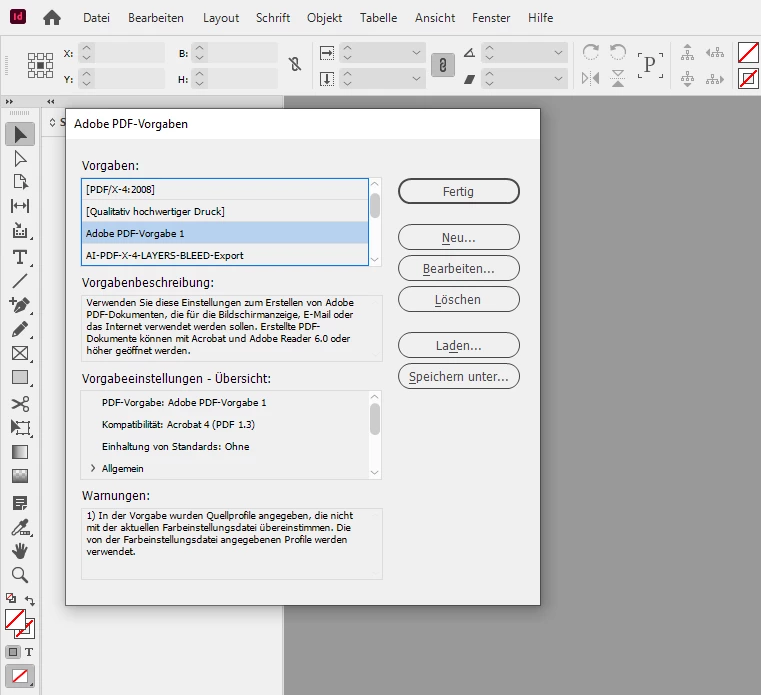Image resolution: width=761 pixels, height=695 pixels.
Task: Select the Hand tool
Action: (20, 551)
